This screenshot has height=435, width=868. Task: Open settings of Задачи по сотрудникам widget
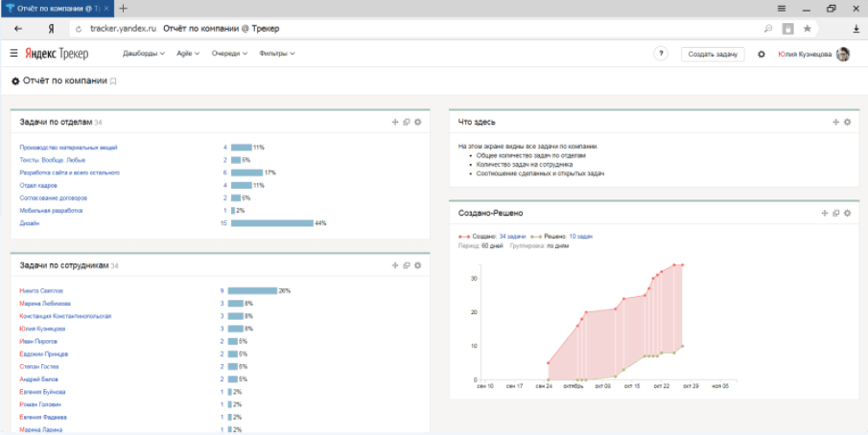coord(418,265)
